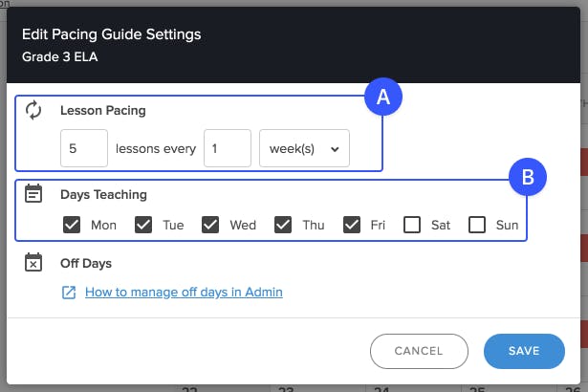Open How to manage off days in Admin
This screenshot has height=392, width=588.
click(x=184, y=292)
